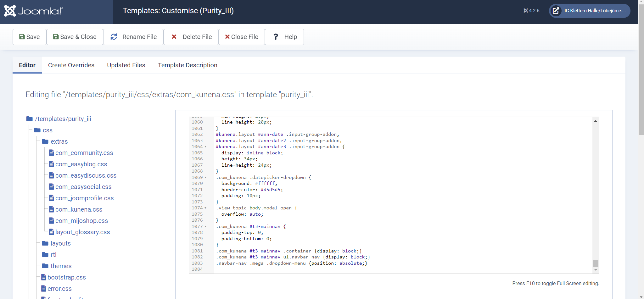Click the Joomla logo icon
644x299 pixels.
(10, 11)
